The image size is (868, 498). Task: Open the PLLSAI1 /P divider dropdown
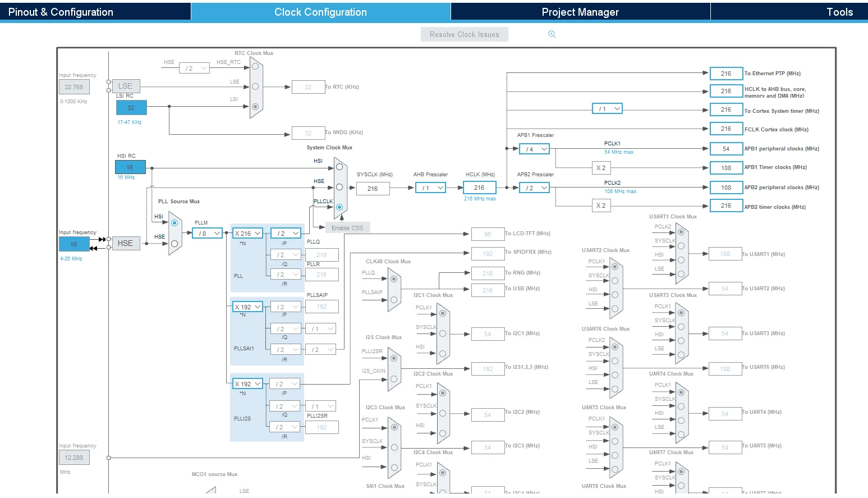click(286, 307)
